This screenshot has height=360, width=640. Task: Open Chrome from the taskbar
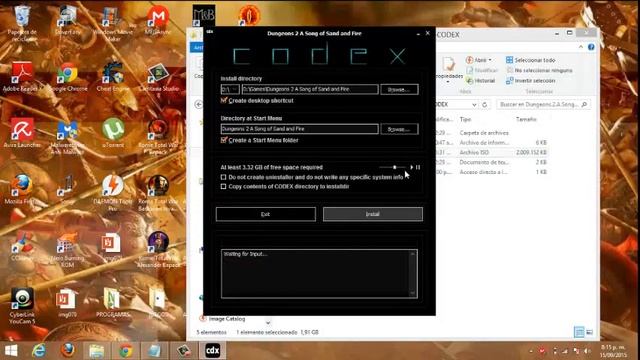[126, 351]
